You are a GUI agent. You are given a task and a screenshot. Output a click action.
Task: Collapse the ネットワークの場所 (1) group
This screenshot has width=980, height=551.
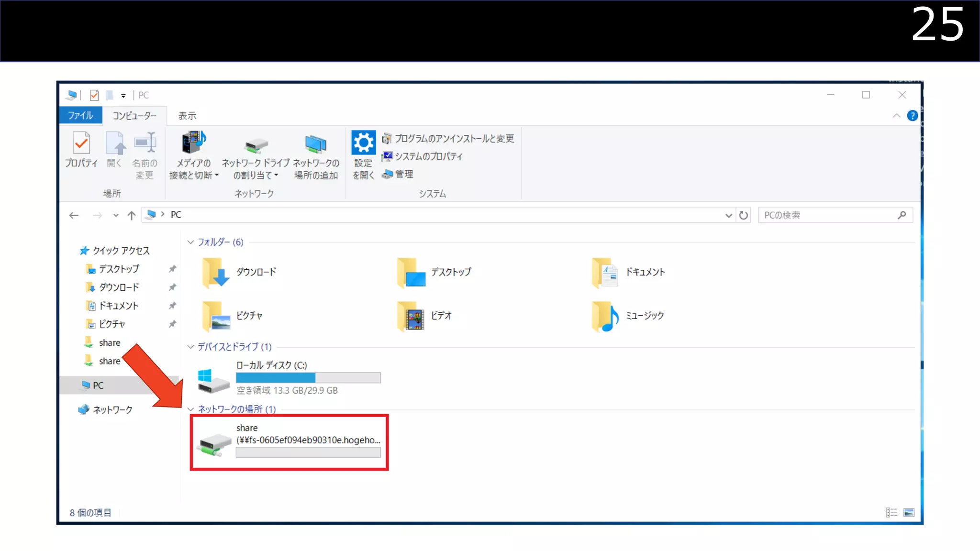pyautogui.click(x=190, y=409)
